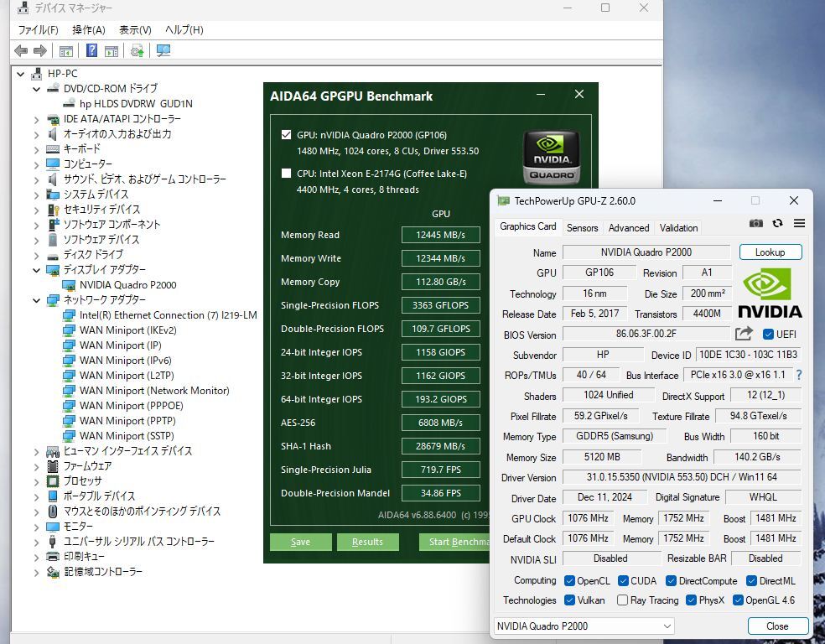Open the 操作(A) menu
The width and height of the screenshot is (825, 644).
[88, 29]
